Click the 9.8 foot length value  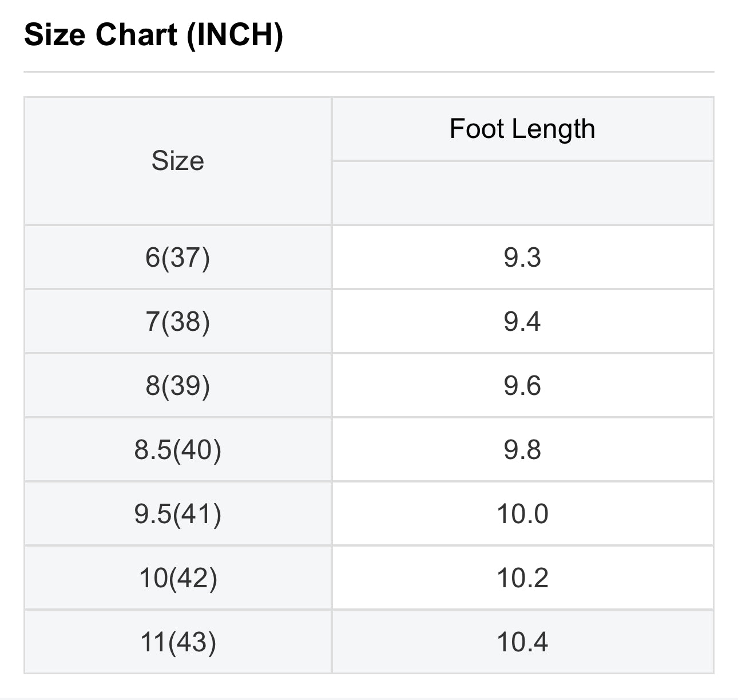tap(522, 449)
